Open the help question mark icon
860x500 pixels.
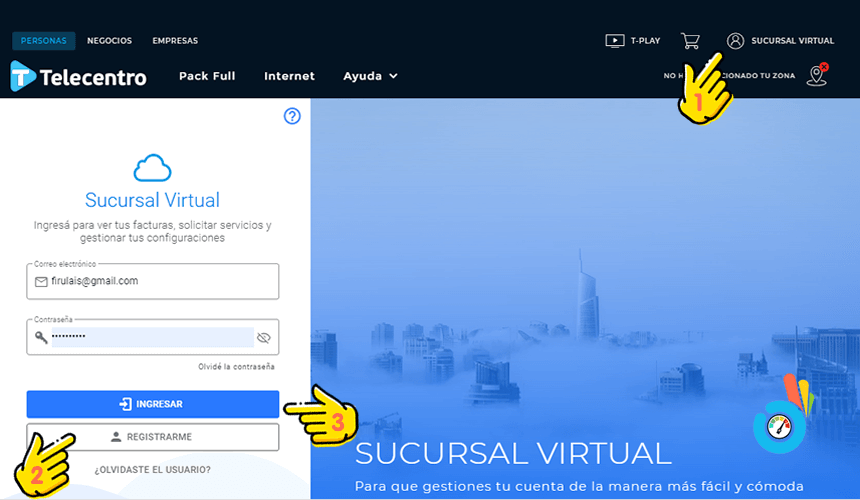pyautogui.click(x=292, y=116)
